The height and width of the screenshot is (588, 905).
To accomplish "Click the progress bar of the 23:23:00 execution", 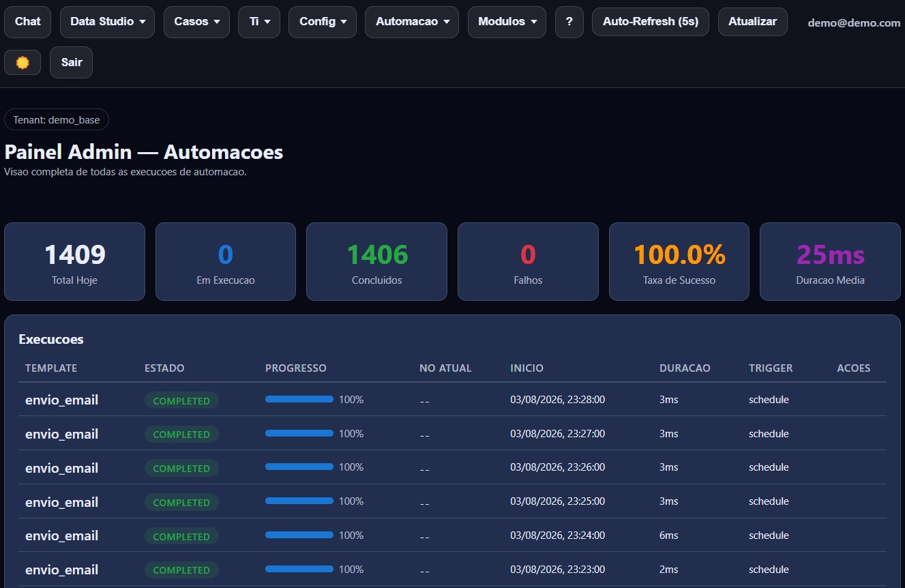I will (299, 569).
